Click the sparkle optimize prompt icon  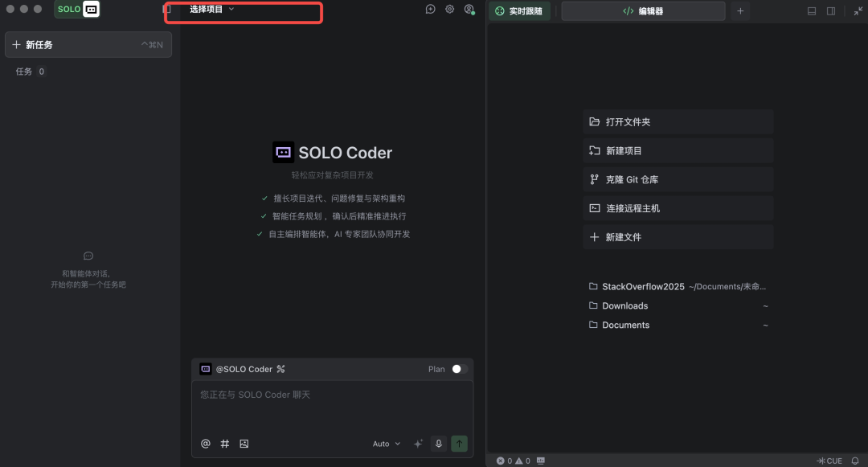click(418, 444)
